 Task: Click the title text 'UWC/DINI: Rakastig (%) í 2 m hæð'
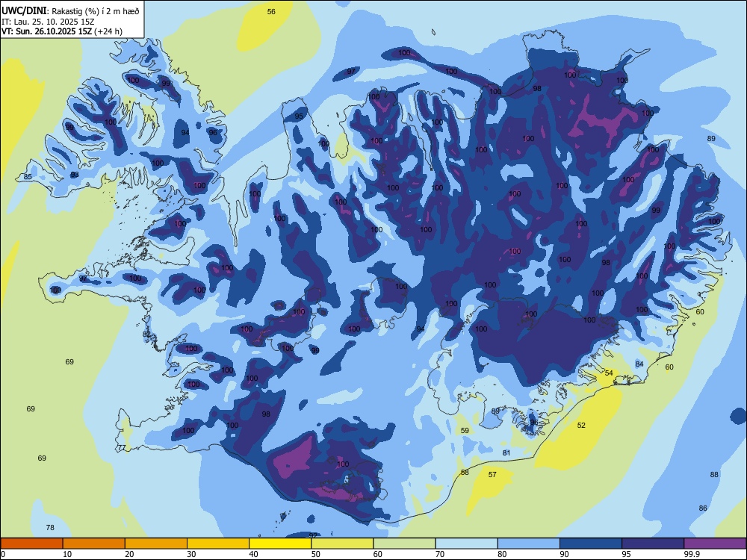70,11
